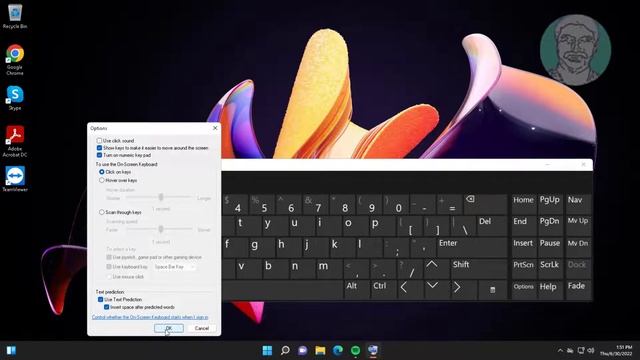Show hidden icons in system tray
The height and width of the screenshot is (360, 640).
point(560,350)
